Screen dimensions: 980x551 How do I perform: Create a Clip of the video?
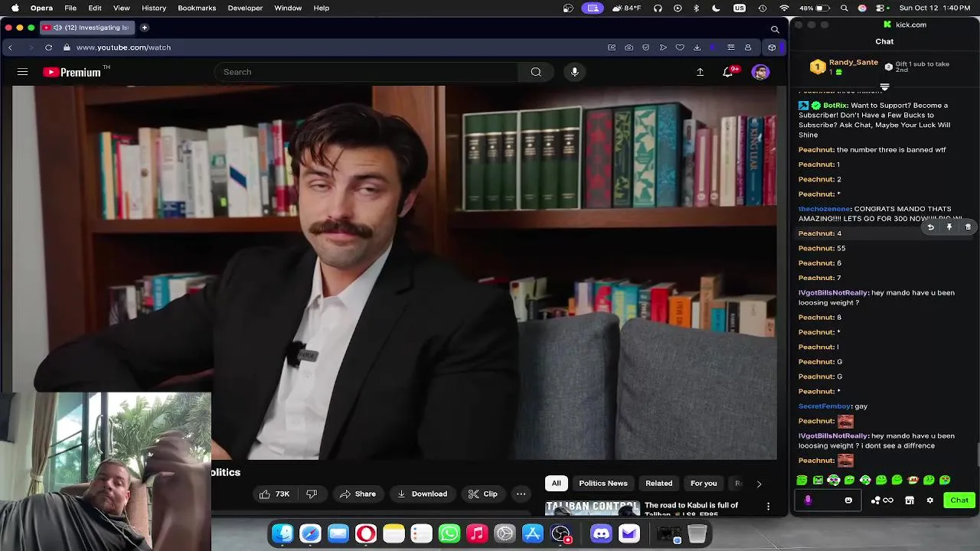483,494
